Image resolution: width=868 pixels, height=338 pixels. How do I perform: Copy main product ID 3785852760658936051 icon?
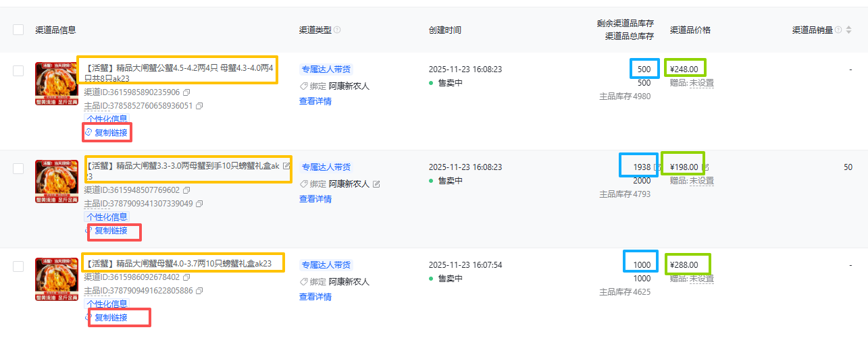(199, 106)
